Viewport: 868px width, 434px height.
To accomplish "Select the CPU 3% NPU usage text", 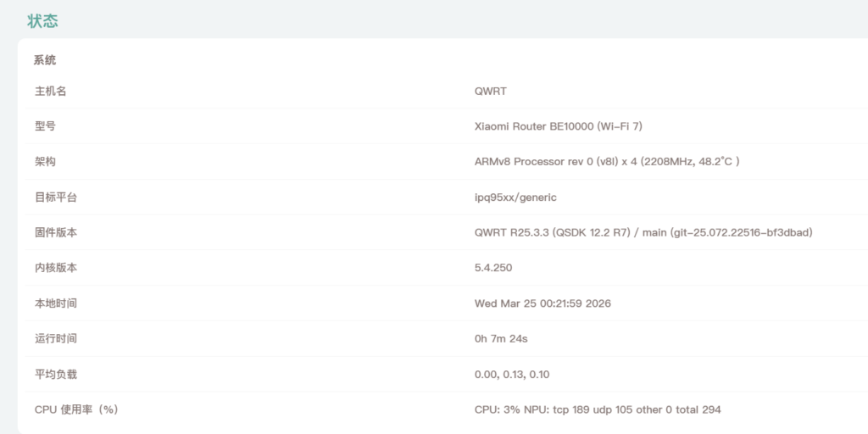I will coord(598,409).
